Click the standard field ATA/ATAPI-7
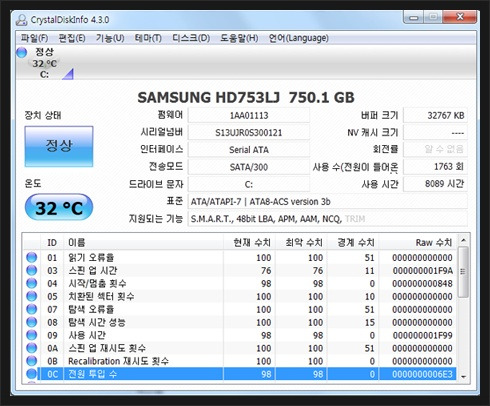490x406 pixels. (x=328, y=202)
